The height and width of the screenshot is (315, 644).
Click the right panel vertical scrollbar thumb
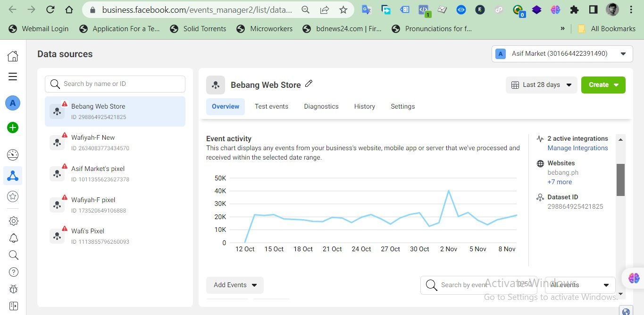click(620, 179)
